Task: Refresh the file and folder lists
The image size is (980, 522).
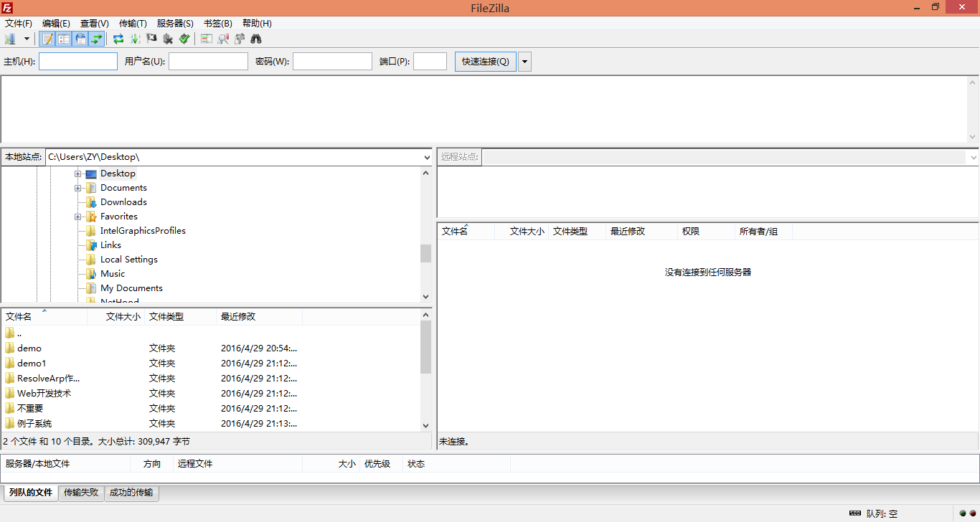Action: [118, 39]
